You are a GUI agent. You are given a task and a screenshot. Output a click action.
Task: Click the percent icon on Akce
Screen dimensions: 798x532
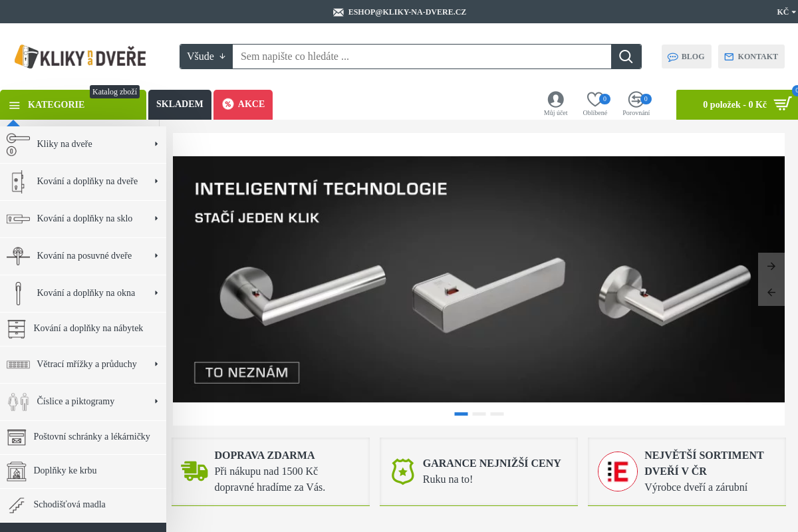click(228, 104)
